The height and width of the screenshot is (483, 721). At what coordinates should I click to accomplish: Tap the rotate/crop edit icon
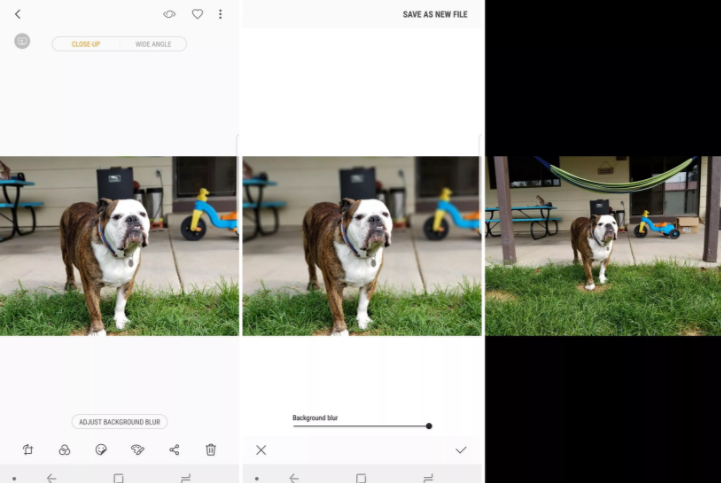click(x=27, y=450)
